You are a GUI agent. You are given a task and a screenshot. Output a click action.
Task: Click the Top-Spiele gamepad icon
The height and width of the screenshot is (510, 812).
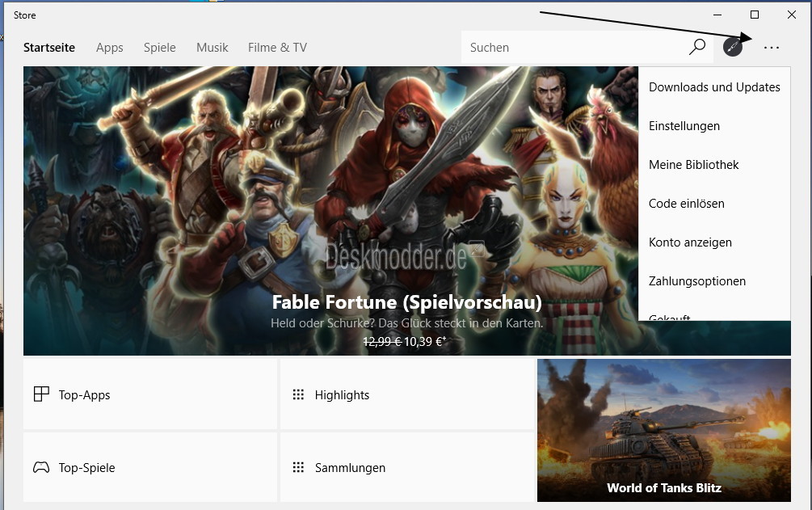pyautogui.click(x=41, y=467)
